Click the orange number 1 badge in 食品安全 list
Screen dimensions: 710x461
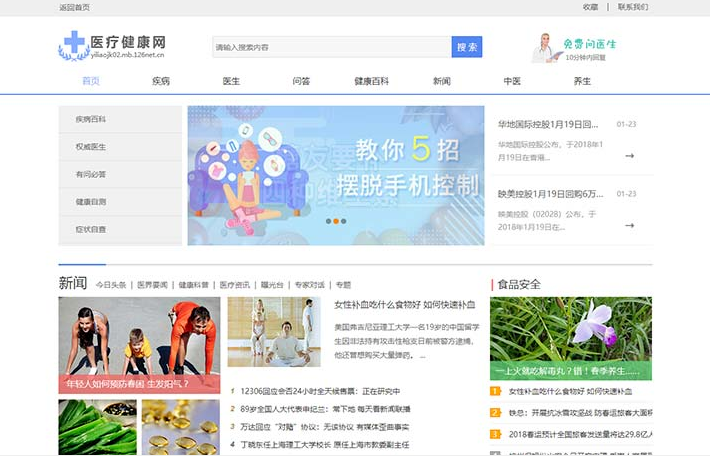point(495,391)
